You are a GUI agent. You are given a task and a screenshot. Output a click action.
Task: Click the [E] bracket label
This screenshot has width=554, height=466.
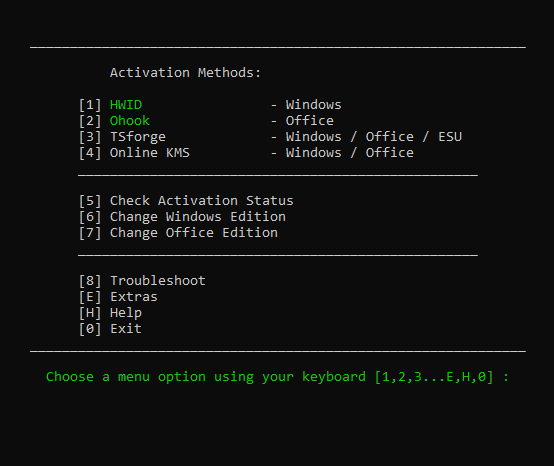click(90, 297)
